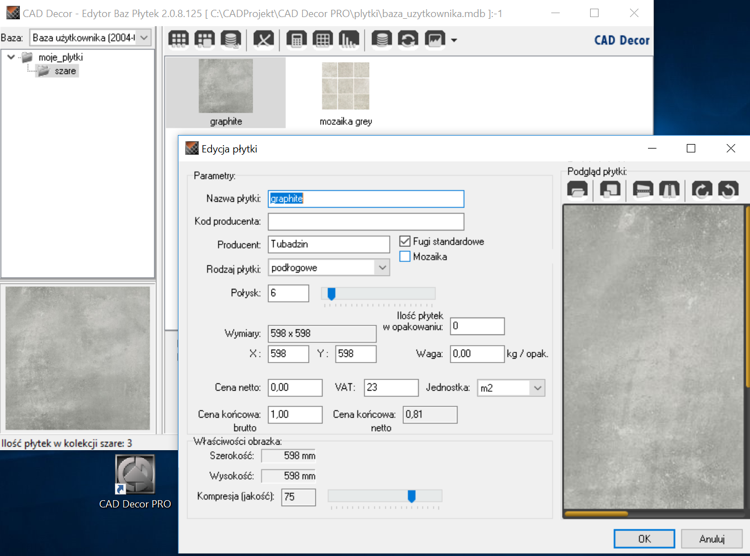
Task: Click the tile grid icon in main toolbar
Action: click(x=178, y=39)
